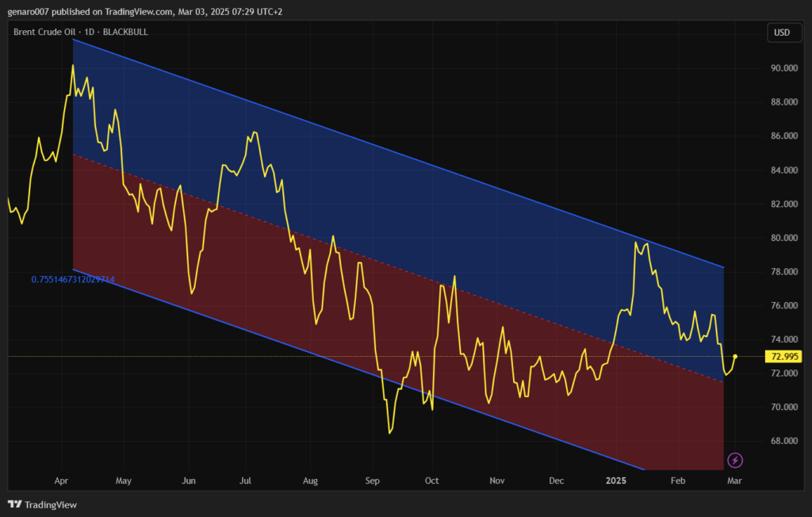Select the Oct label on time axis
Screen dimensions: 812x517
coord(432,481)
